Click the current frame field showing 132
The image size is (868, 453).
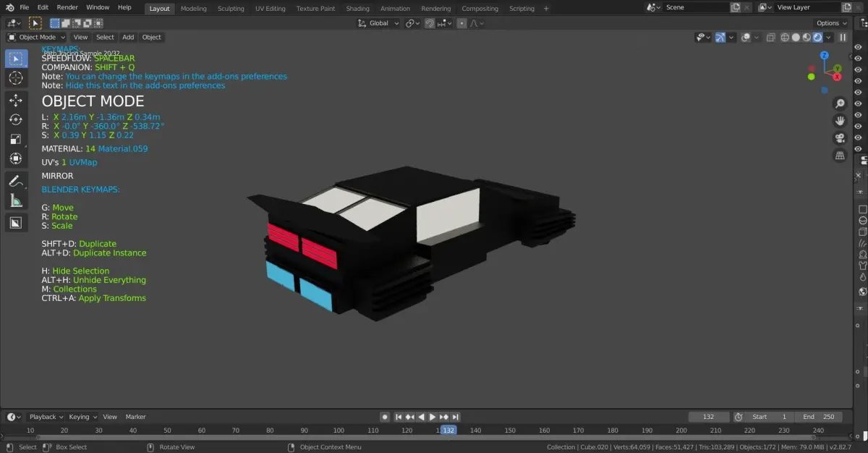pos(709,417)
